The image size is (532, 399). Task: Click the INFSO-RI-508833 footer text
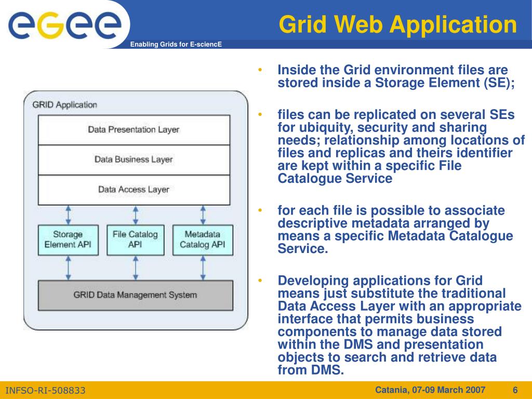pos(46,391)
